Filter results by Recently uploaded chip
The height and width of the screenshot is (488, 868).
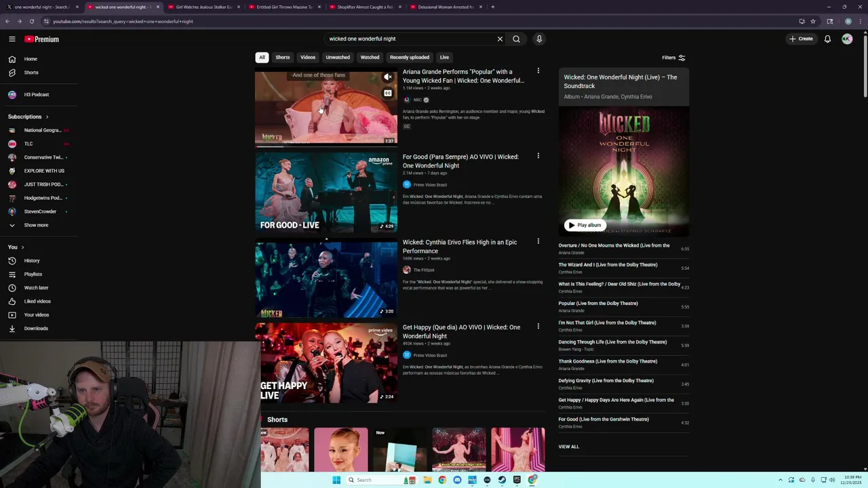410,58
